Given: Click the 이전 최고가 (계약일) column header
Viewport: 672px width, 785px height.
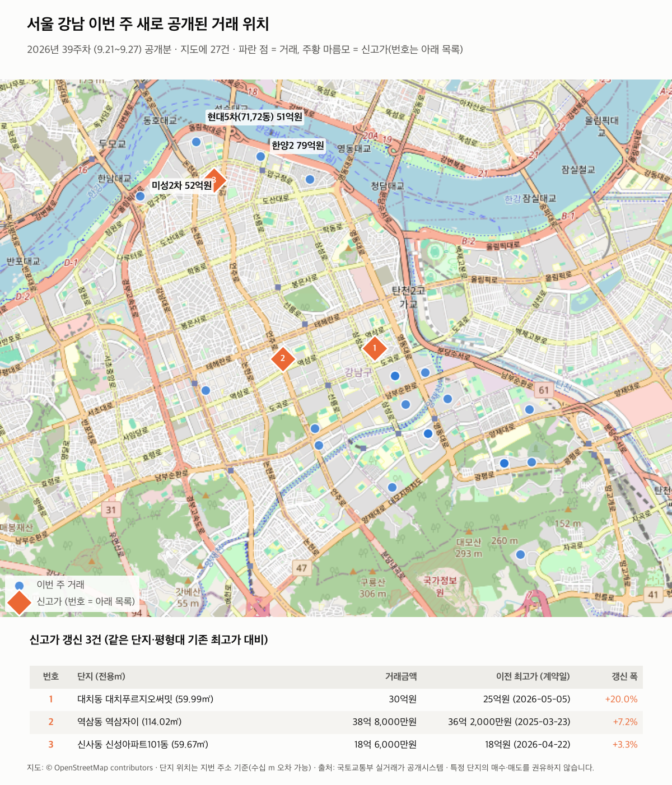Looking at the screenshot, I should tap(533, 676).
